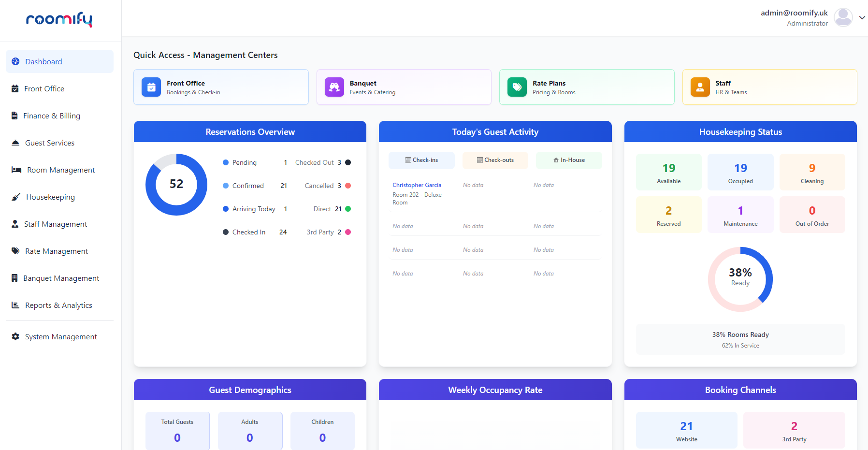Viewport: 868px width, 450px height.
Task: Select Staff Management in the sidebar
Action: (x=15, y=224)
